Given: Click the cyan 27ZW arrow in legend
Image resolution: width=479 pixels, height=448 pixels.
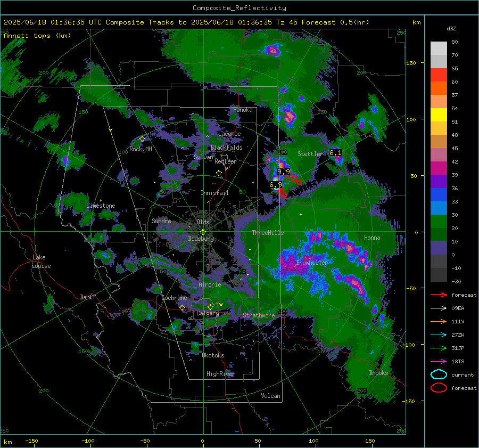Looking at the screenshot, I should pyautogui.click(x=439, y=335).
